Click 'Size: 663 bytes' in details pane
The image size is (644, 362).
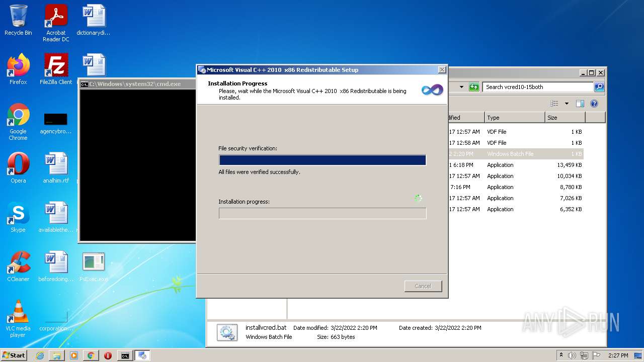336,337
